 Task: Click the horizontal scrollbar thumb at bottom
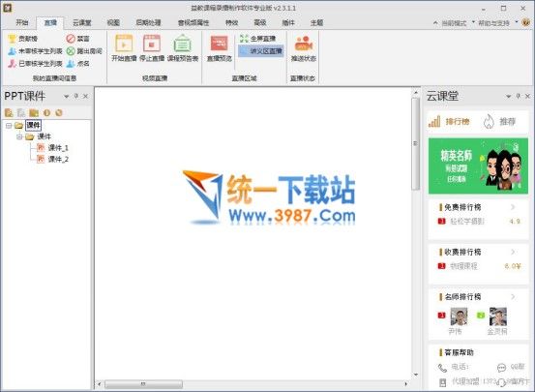coord(143,384)
